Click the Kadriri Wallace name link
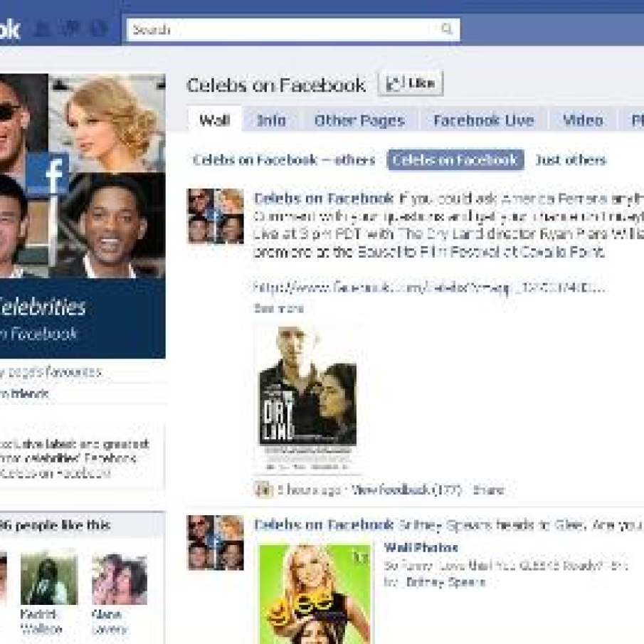 (41, 622)
